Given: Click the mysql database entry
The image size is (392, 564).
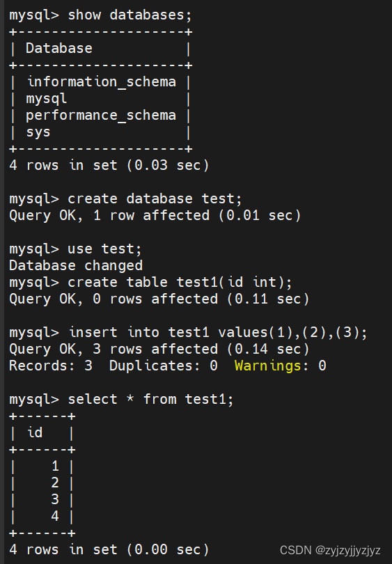Looking at the screenshot, I should point(46,99).
